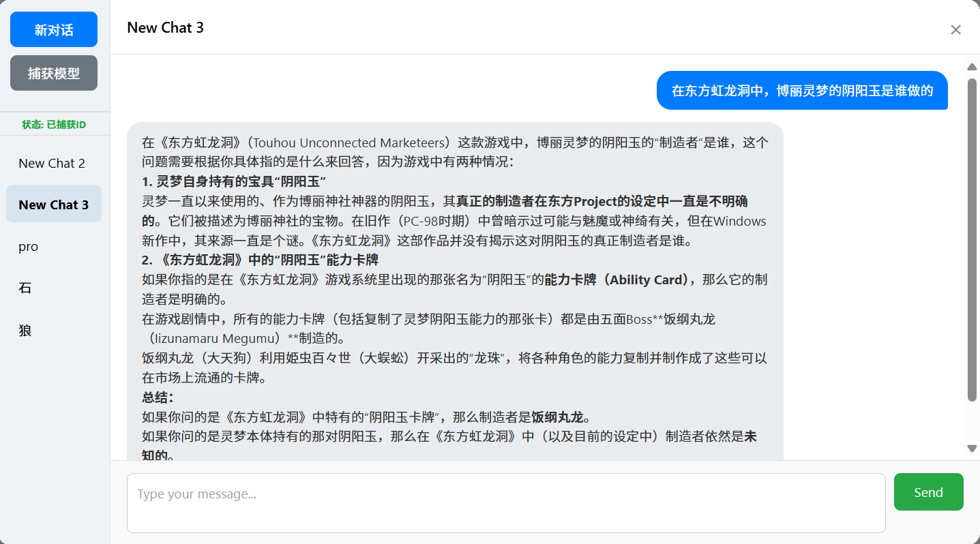
Task: Open the New Chat 2 conversation
Action: 54,164
